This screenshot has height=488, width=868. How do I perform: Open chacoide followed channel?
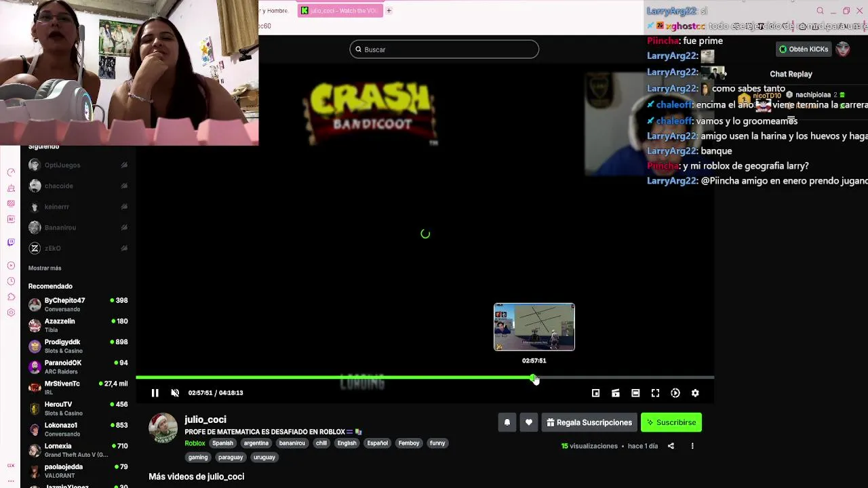click(78, 186)
